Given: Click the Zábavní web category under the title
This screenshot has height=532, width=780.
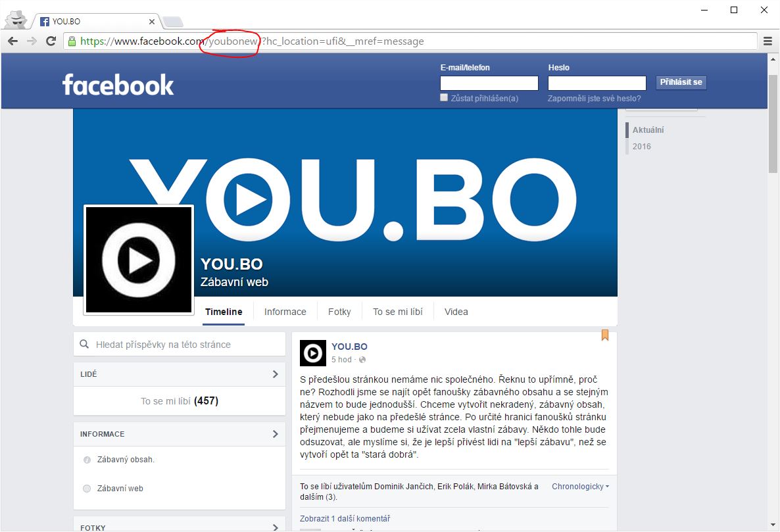Looking at the screenshot, I should (234, 282).
